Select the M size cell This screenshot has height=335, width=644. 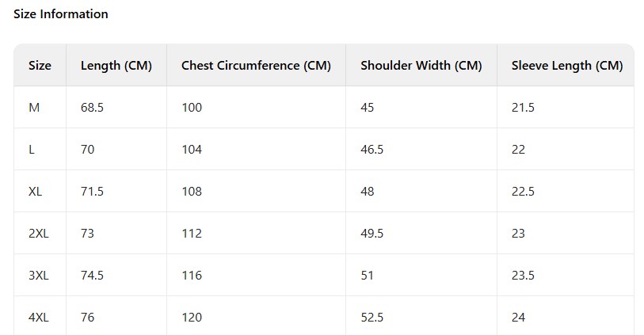tap(34, 108)
